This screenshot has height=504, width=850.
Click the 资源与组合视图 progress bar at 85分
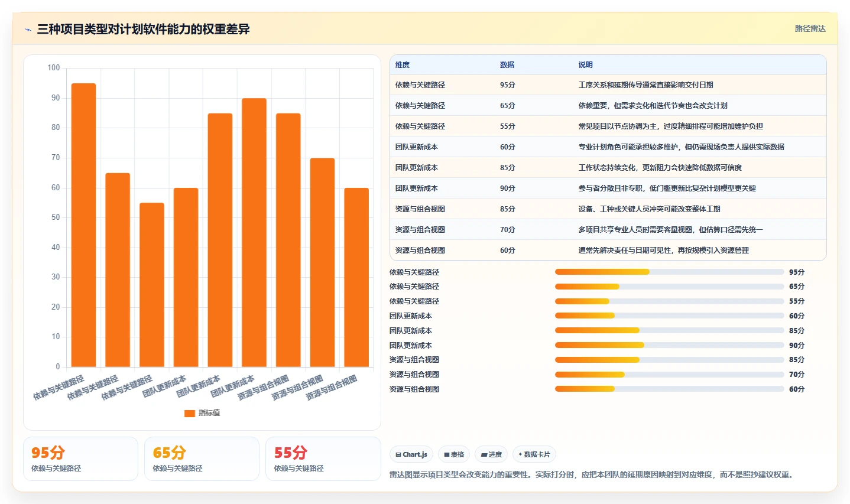point(669,360)
